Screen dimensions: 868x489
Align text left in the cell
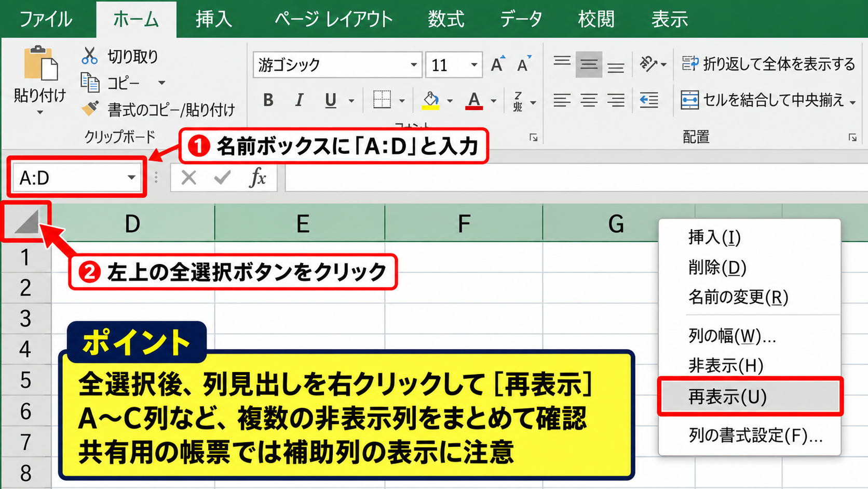click(562, 100)
